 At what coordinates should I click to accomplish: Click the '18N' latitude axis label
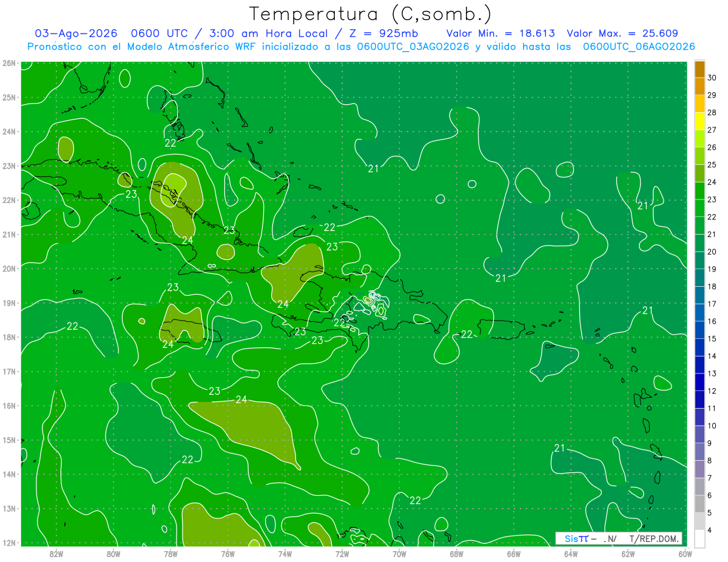point(8,337)
